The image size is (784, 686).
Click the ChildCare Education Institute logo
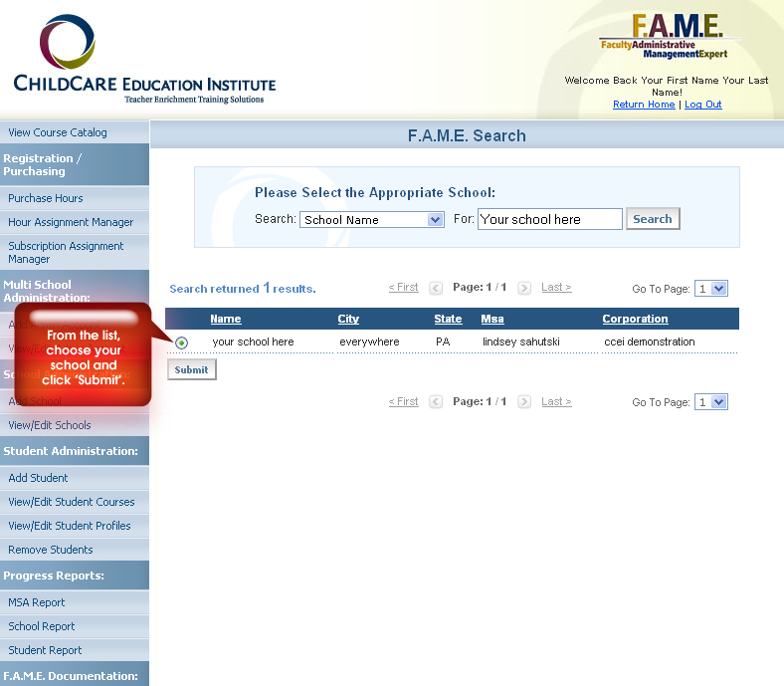pyautogui.click(x=144, y=59)
